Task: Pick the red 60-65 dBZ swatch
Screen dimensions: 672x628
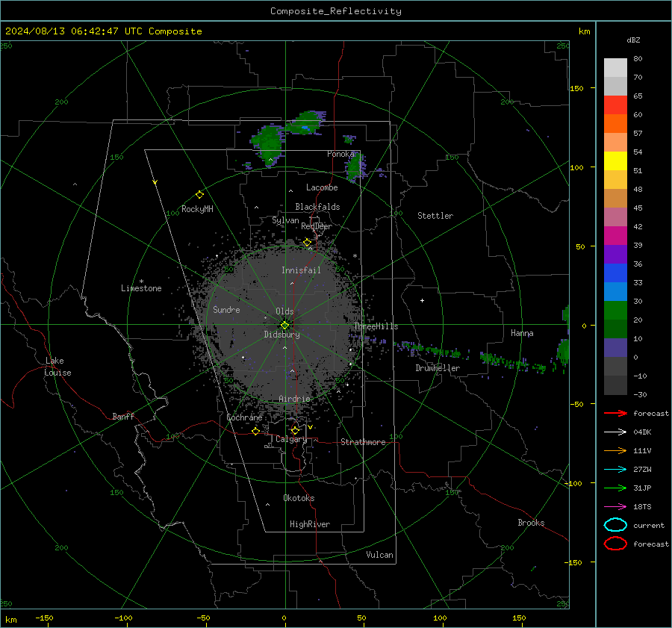Action: [615, 105]
